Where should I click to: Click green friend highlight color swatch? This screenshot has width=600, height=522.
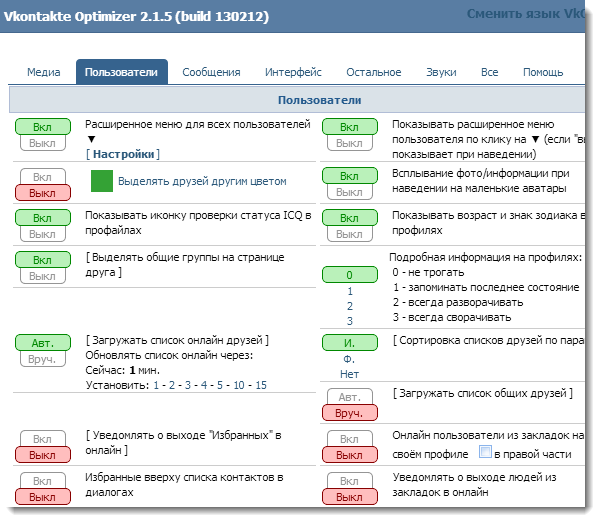(x=102, y=181)
